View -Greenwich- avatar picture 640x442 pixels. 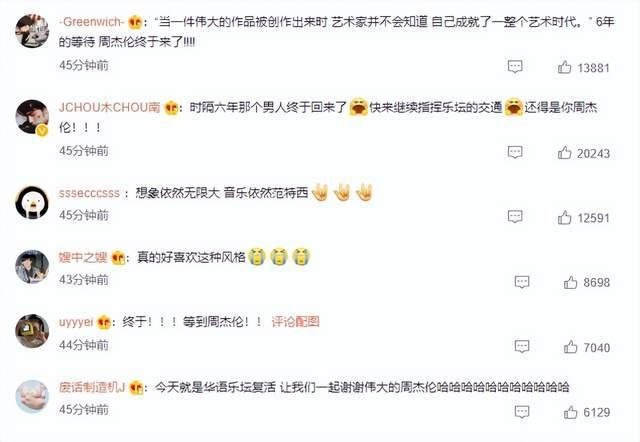[x=32, y=31]
